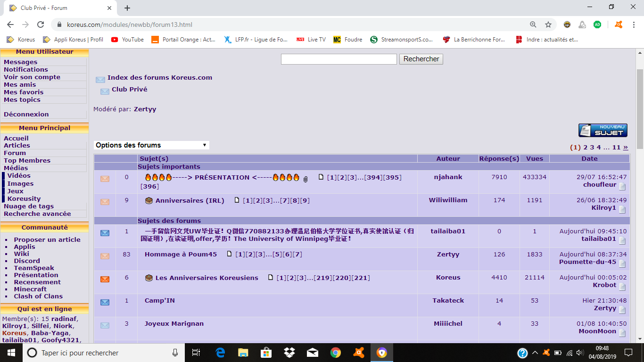Viewport: 644px width, 362px height.
Task: Select Vidéos under the Médias menu
Action: click(19, 175)
